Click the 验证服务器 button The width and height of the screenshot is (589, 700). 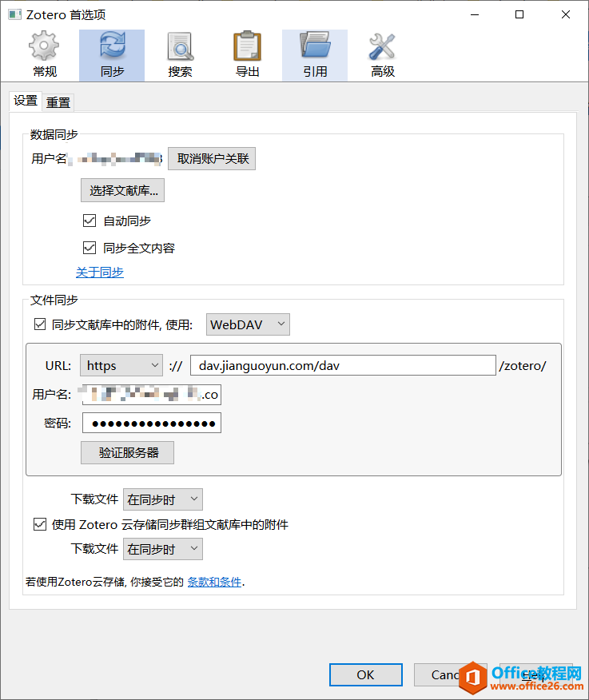tap(127, 452)
